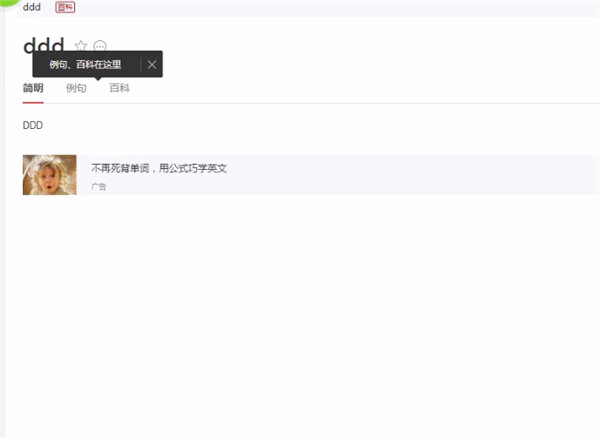Switch to the 例句 tab
This screenshot has width=600, height=438.
coord(76,88)
